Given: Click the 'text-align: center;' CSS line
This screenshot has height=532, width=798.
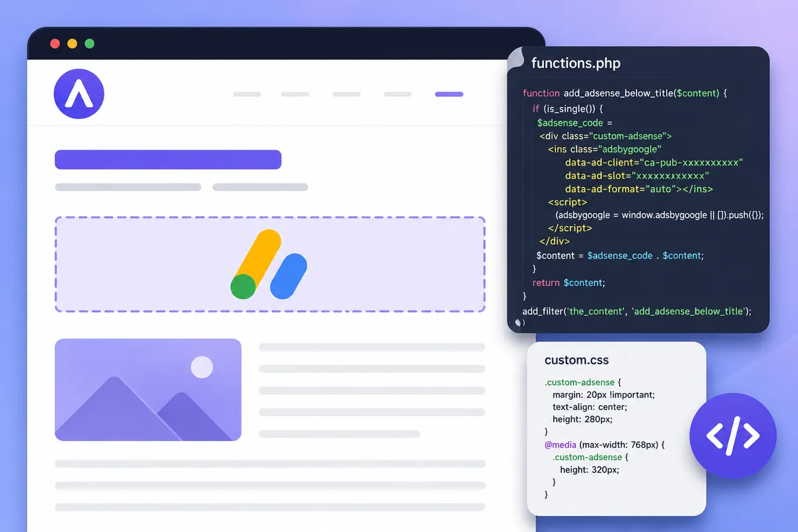Looking at the screenshot, I should (590, 407).
